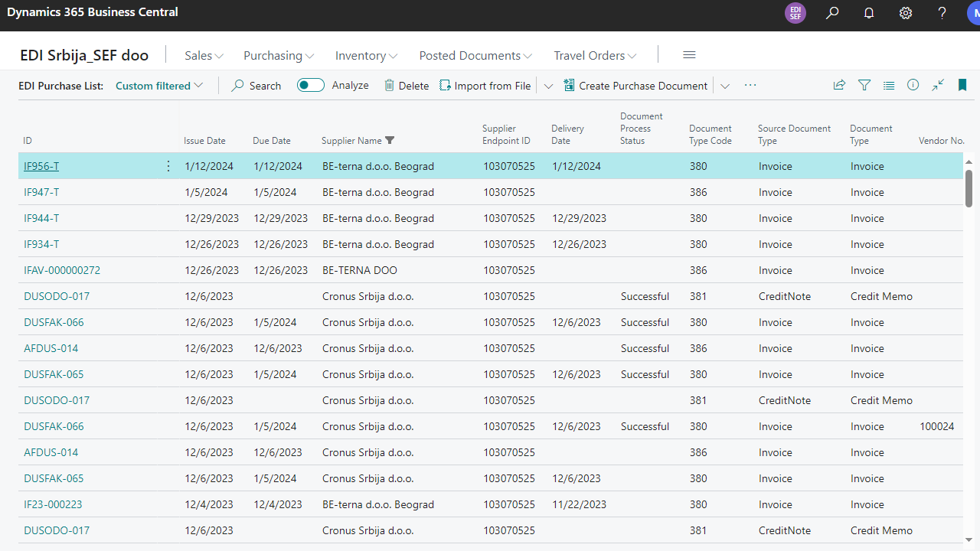Open the settings gear
The width and height of the screenshot is (980, 551).
coord(906,13)
